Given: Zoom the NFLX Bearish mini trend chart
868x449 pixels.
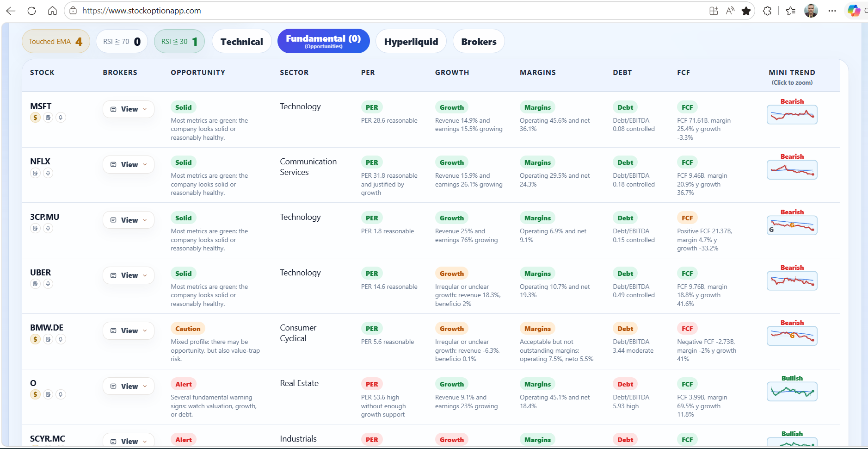Looking at the screenshot, I should [792, 170].
